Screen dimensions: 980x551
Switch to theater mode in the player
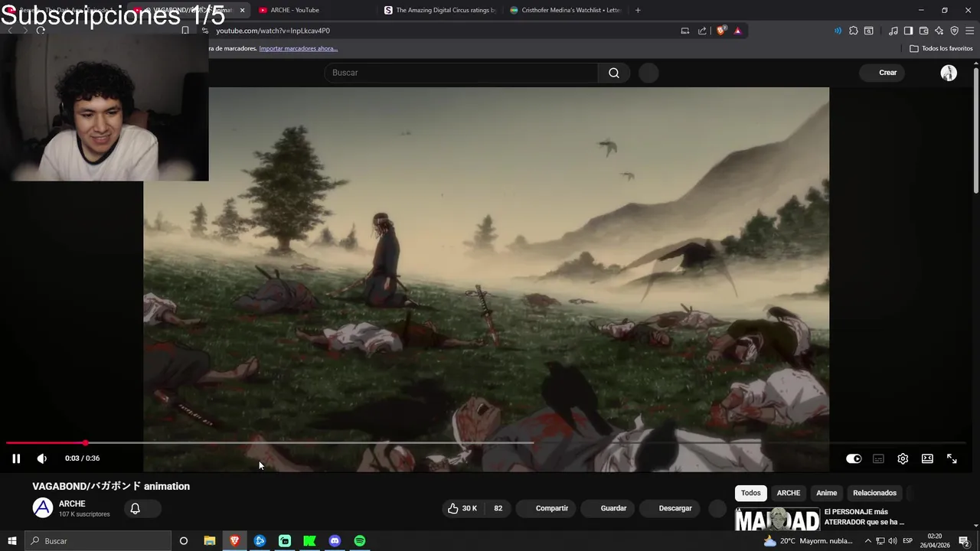[927, 458]
